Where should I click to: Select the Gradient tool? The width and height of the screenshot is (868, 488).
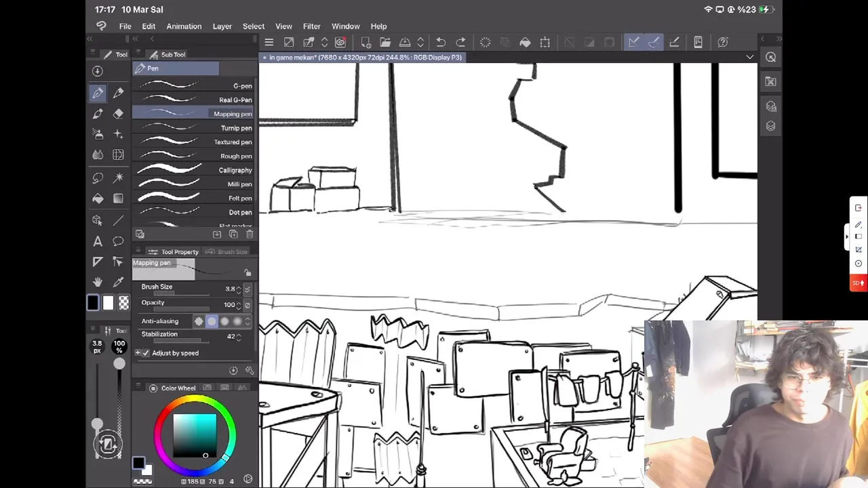click(x=119, y=199)
